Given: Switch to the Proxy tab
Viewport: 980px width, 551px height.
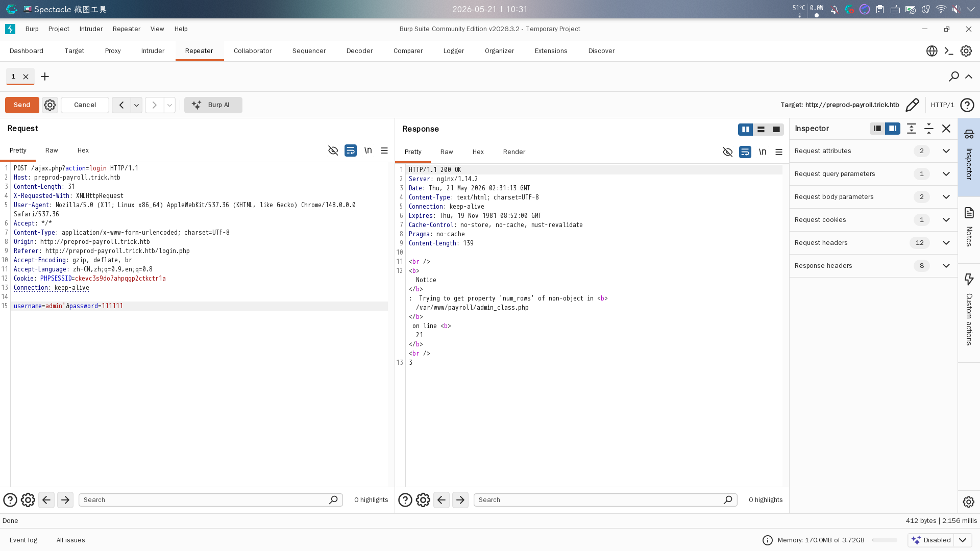Looking at the screenshot, I should [113, 51].
